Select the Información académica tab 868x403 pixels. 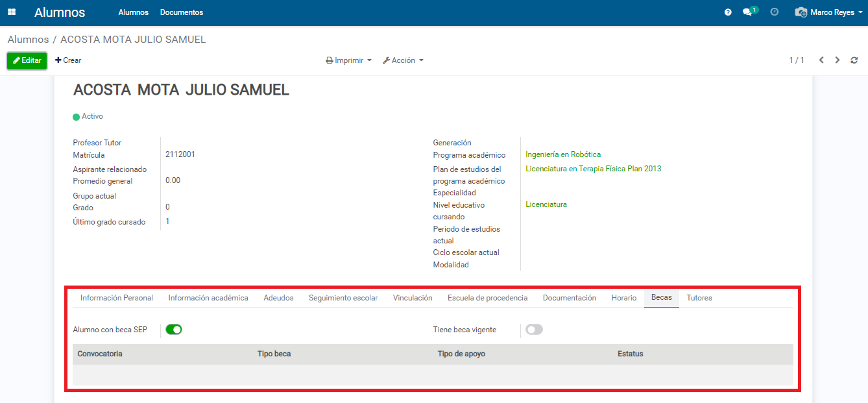pyautogui.click(x=208, y=298)
